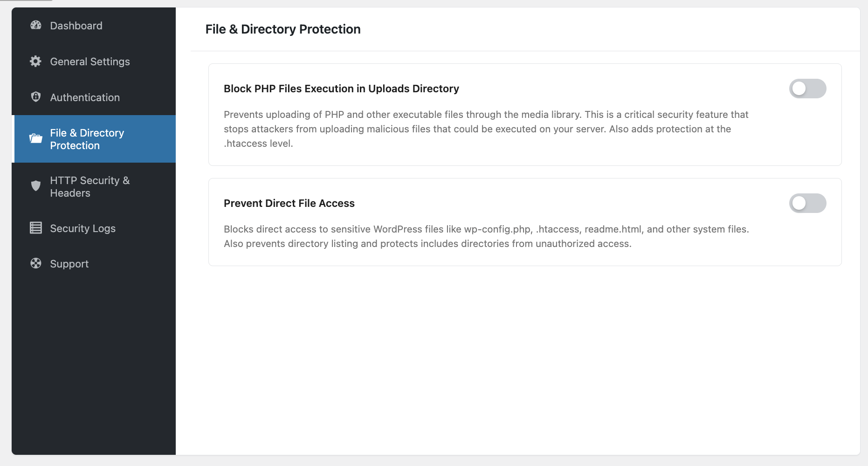Open the Support menu label
The height and width of the screenshot is (466, 868).
69,264
